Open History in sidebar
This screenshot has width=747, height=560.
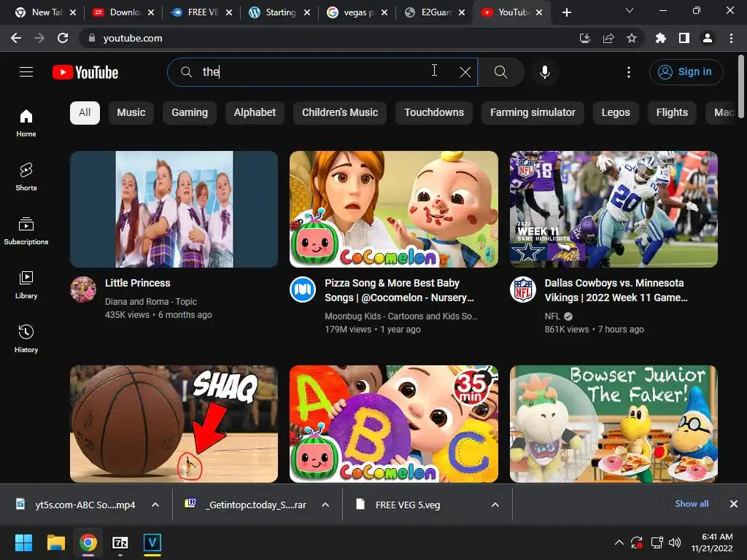[26, 339]
